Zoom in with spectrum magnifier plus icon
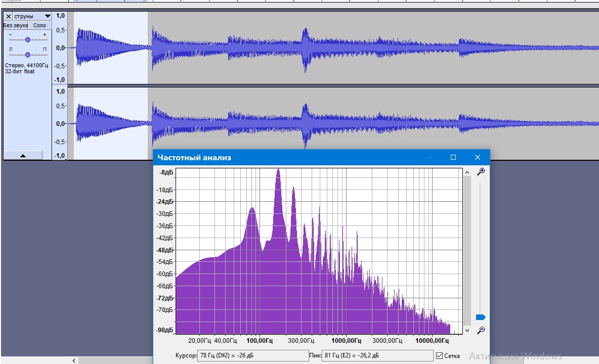This screenshot has width=599, height=364. tap(481, 172)
